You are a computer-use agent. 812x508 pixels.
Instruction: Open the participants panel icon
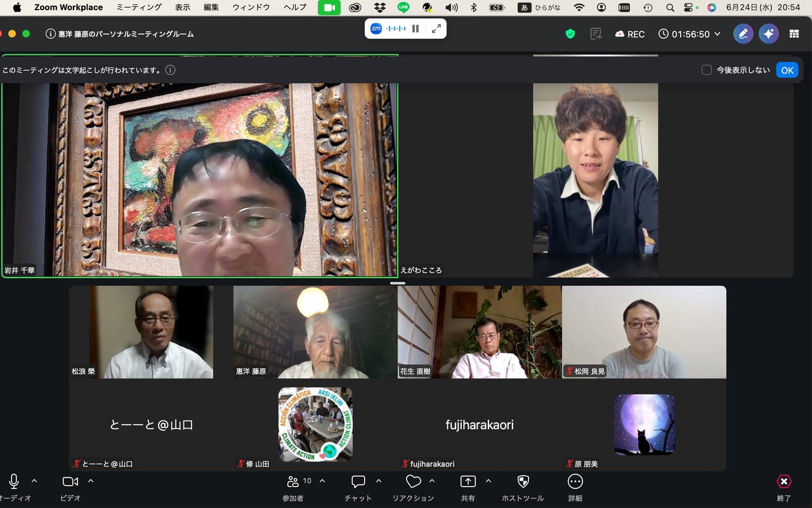[x=292, y=481]
